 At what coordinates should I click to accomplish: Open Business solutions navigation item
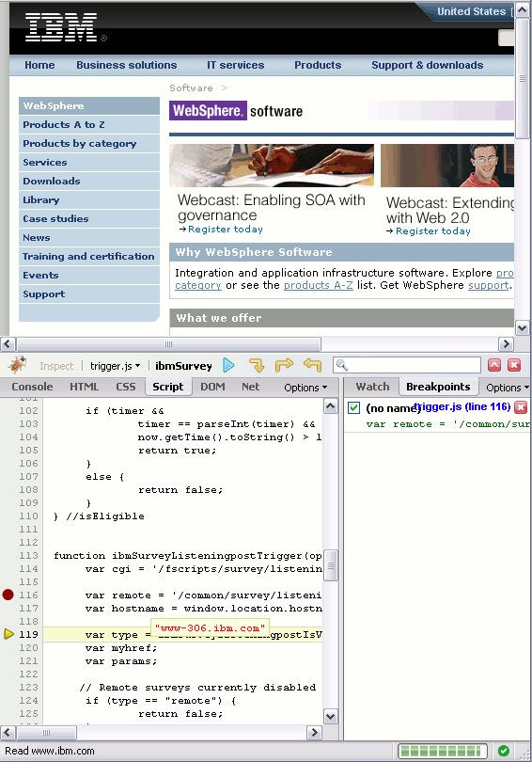coord(127,65)
